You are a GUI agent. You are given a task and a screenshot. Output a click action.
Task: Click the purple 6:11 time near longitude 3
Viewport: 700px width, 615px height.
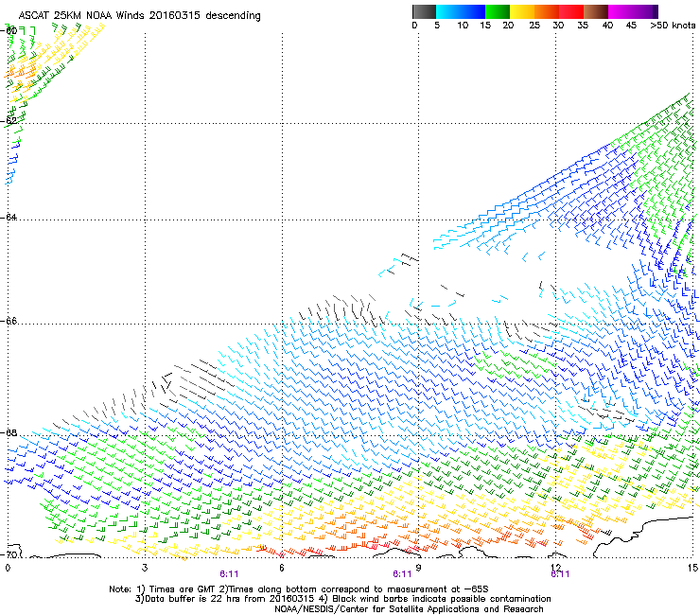[x=229, y=574]
